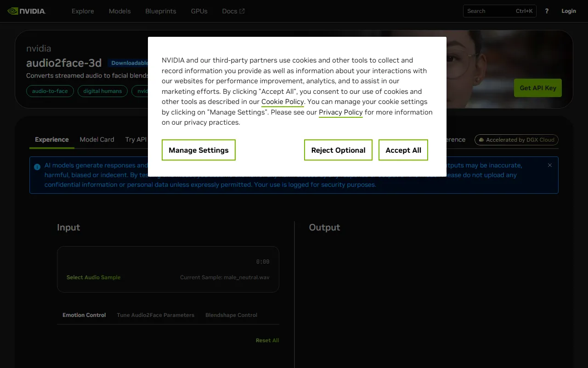Open the Privacy Policy link
588x368 pixels.
(340, 112)
